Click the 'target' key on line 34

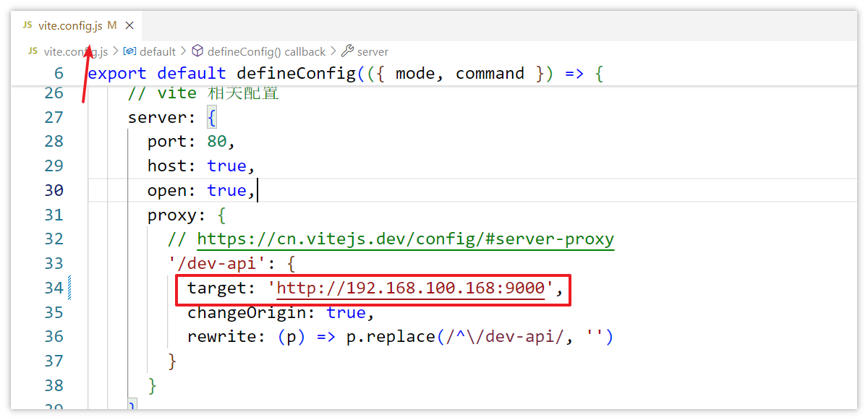click(x=217, y=288)
